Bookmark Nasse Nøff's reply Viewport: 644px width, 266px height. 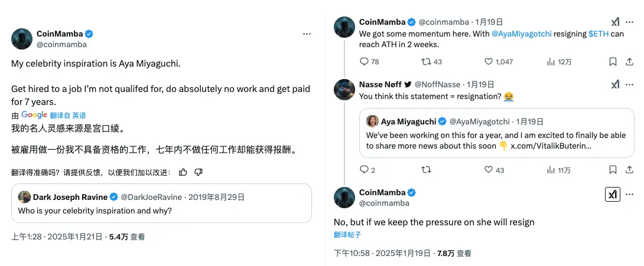coord(613,170)
